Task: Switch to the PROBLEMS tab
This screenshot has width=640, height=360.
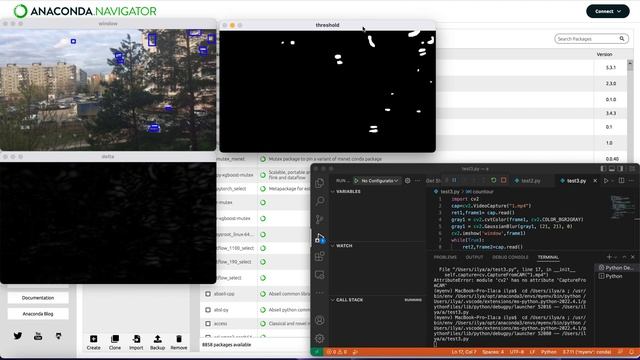Action: (x=445, y=257)
